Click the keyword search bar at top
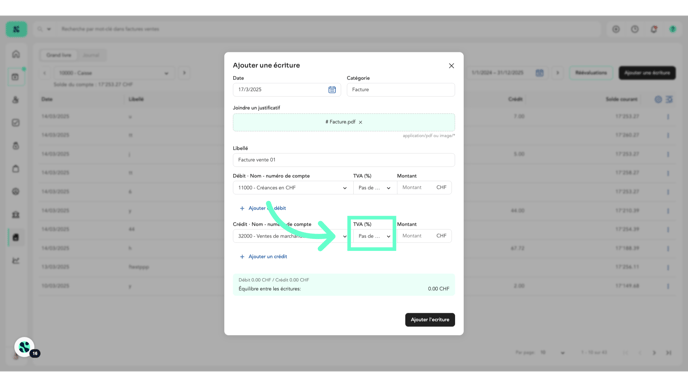 [x=329, y=29]
